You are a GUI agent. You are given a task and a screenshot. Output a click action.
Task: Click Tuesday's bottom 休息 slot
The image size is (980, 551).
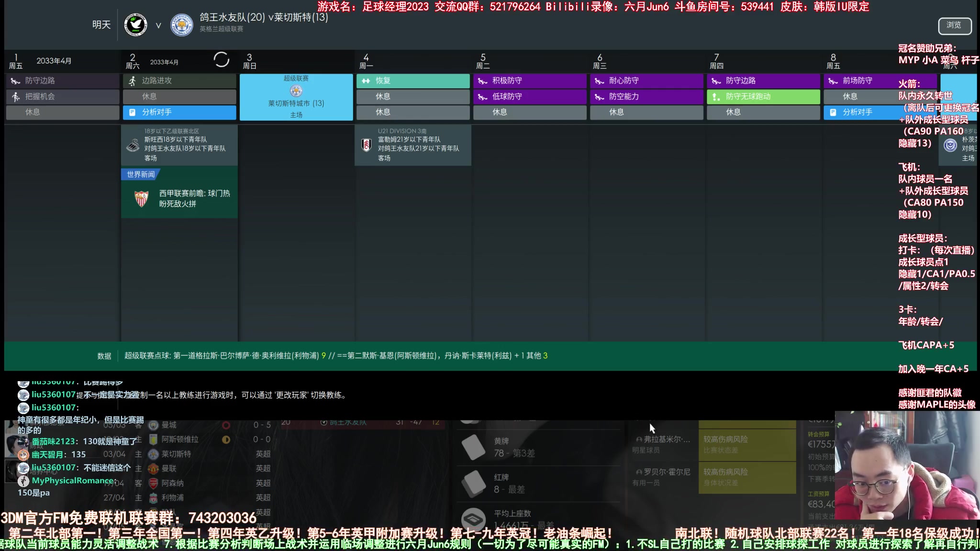click(530, 112)
